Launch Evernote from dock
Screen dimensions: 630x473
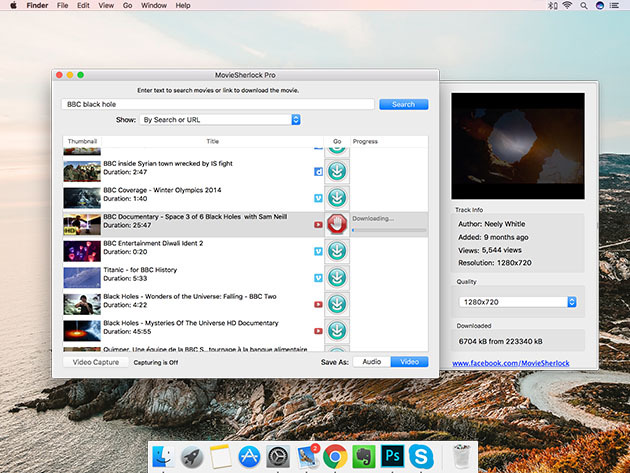pyautogui.click(x=364, y=457)
